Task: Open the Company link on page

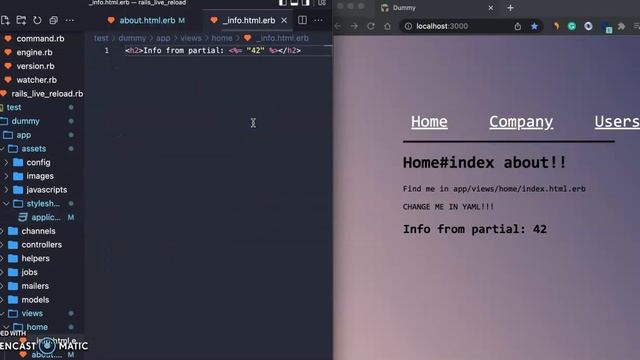Action: [x=521, y=122]
